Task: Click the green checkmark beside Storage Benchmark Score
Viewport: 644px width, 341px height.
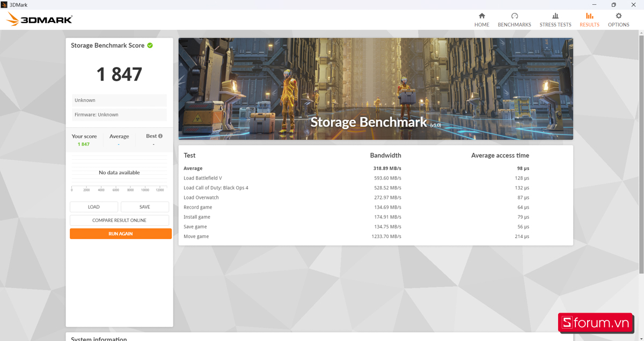Action: coord(150,46)
